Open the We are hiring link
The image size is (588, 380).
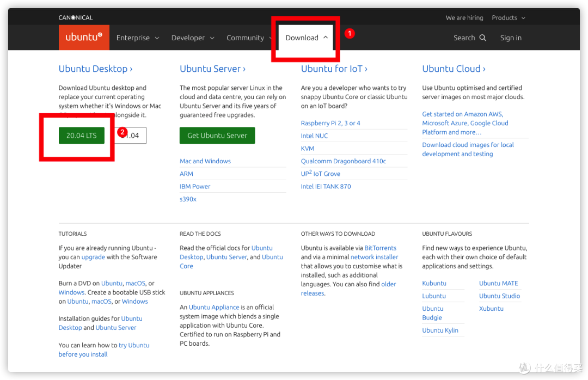pyautogui.click(x=464, y=17)
